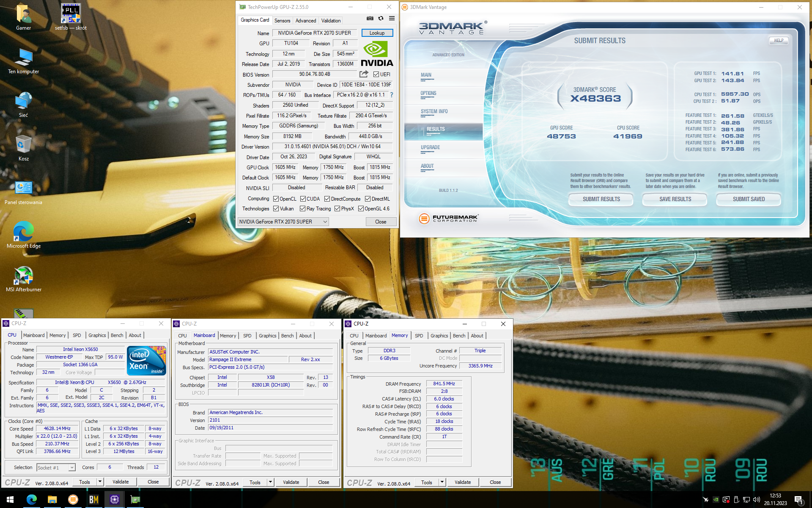Toggle the OpenGL 4.6 checkbox
This screenshot has height=508, width=812.
click(361, 209)
